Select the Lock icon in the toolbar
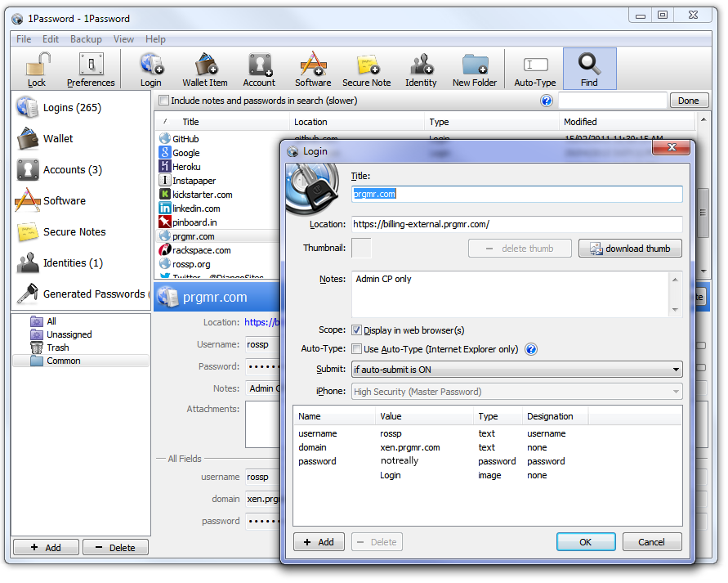 (x=36, y=69)
